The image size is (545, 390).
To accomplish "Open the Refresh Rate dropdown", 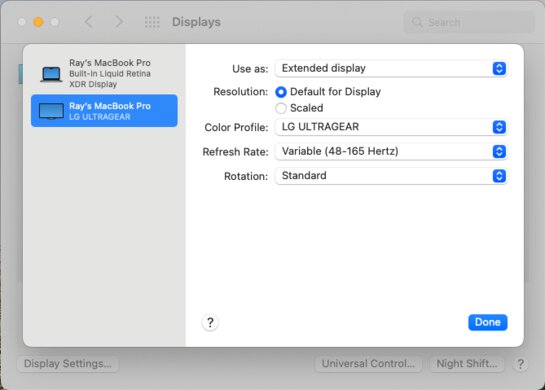I will click(391, 151).
